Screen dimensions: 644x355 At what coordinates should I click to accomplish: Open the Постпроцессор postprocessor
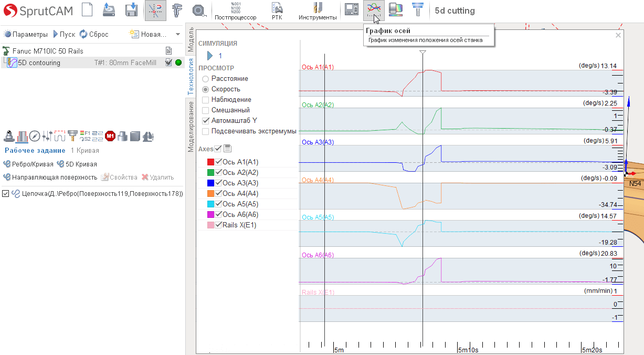[x=236, y=11]
